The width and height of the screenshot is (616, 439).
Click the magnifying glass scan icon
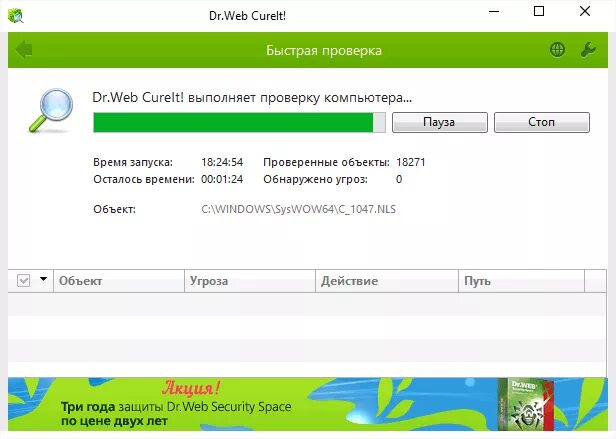[51, 110]
